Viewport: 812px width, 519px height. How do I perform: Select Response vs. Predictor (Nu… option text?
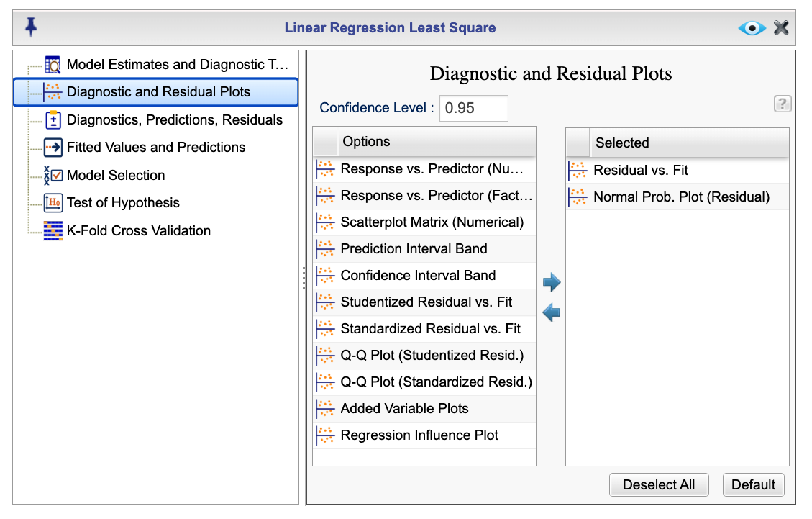[432, 169]
